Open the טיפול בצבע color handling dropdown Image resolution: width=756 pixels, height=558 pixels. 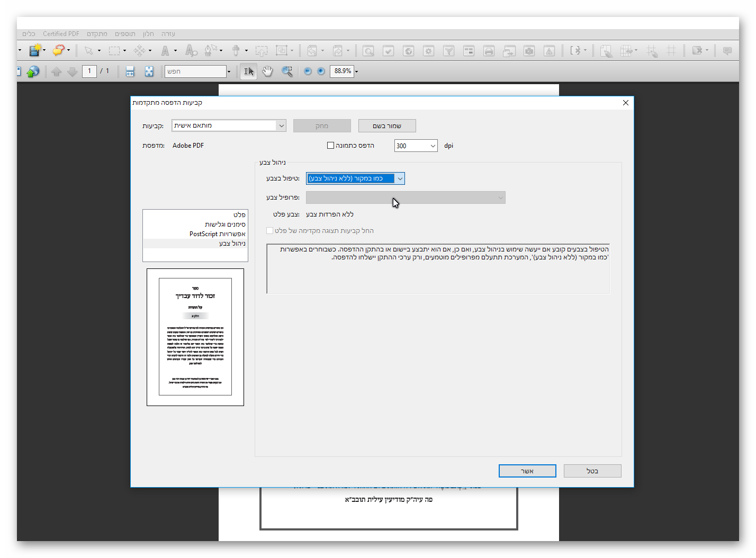pos(355,178)
